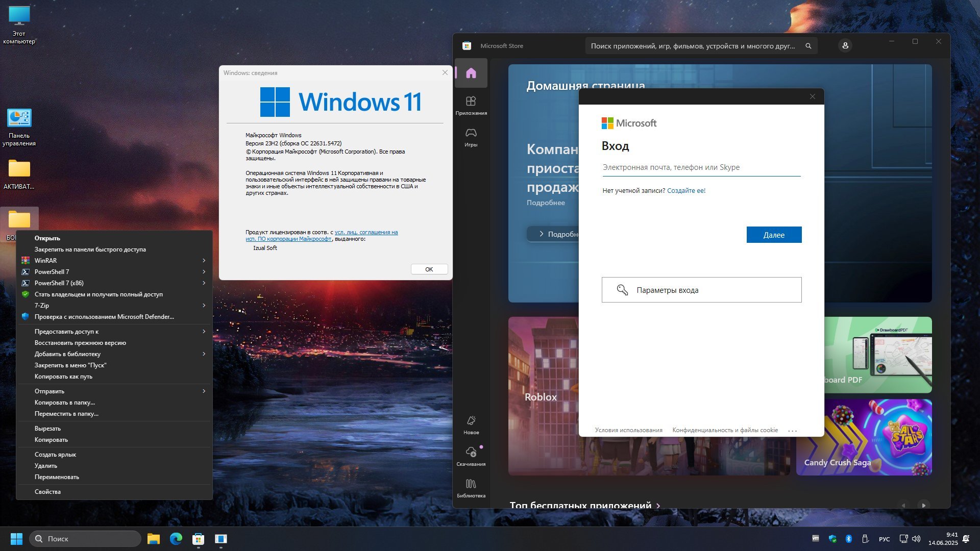Click the volume speaker tray icon
Image resolution: width=980 pixels, height=551 pixels.
point(916,539)
